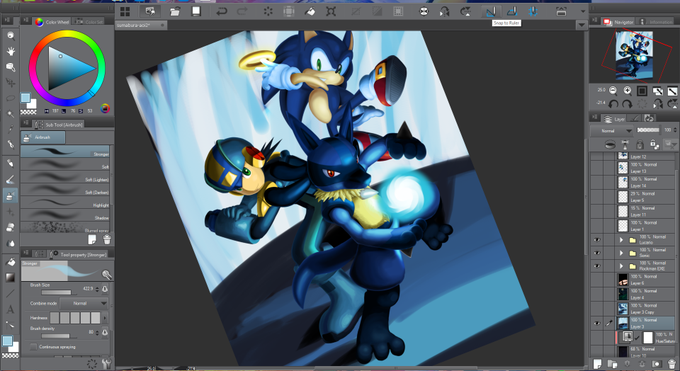
Task: Select the Airbrush tool in toolbox
Action: (10, 195)
